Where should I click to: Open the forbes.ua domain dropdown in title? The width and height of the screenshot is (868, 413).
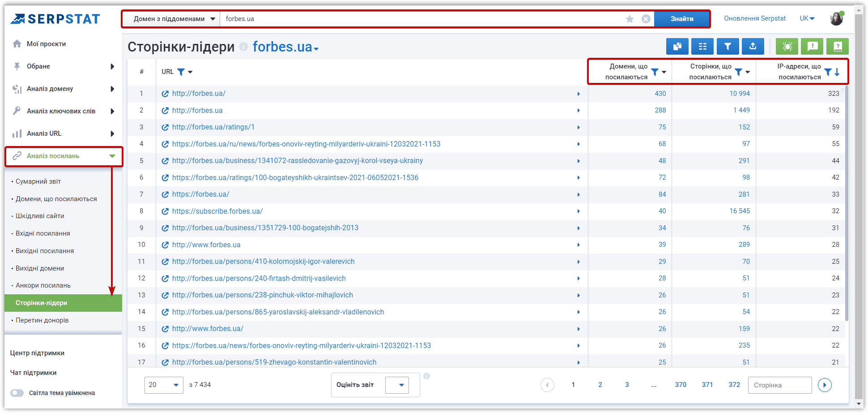(316, 49)
